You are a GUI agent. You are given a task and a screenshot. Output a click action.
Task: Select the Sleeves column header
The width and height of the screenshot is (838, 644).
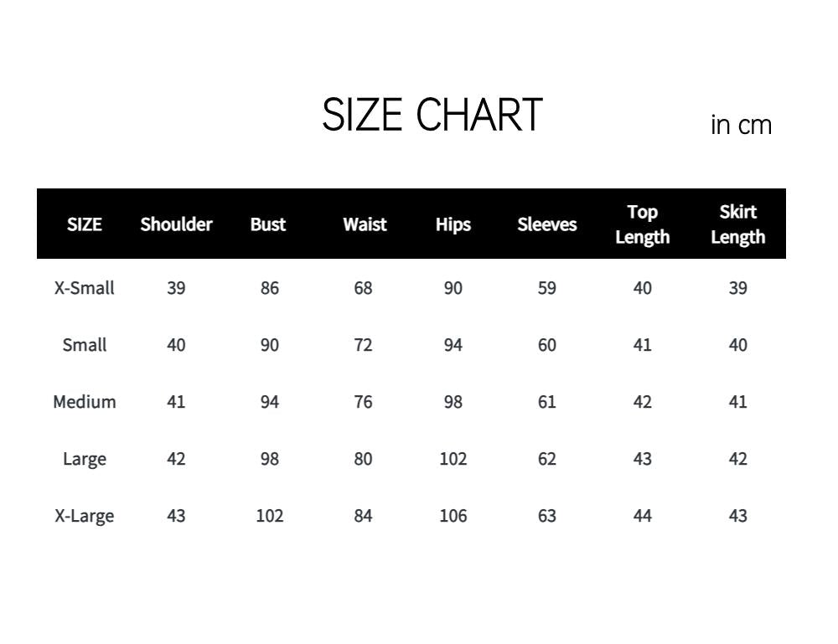pos(547,224)
